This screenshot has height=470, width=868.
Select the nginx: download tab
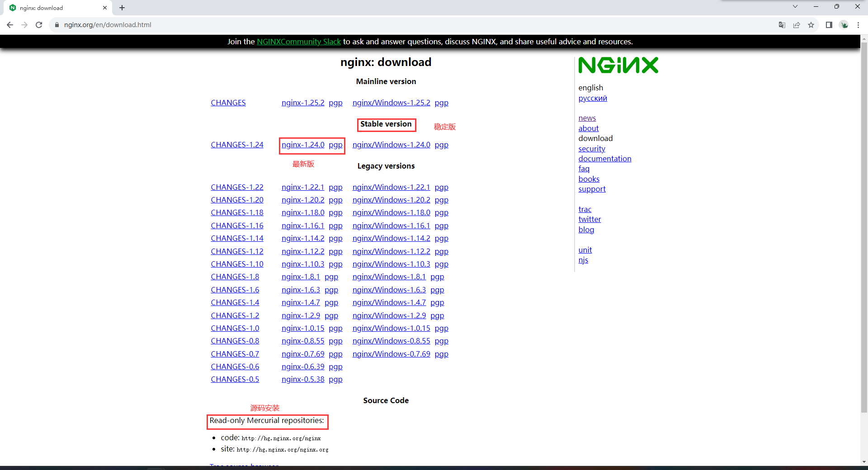59,8
